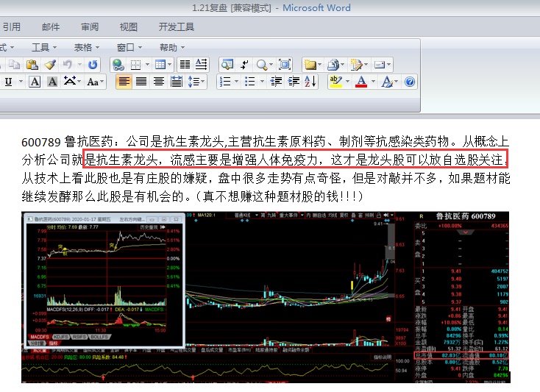
Task: Open the 邮件 ribbon tab
Action: pyautogui.click(x=51, y=27)
